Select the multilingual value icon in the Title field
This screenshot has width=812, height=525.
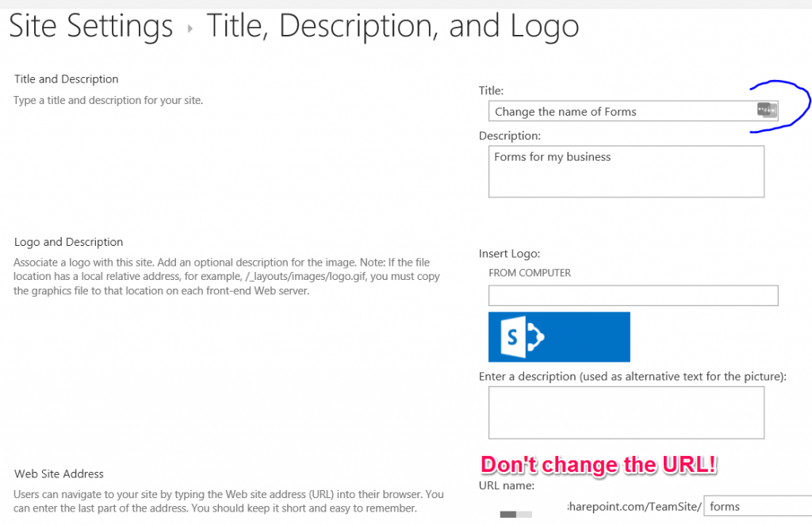click(766, 111)
